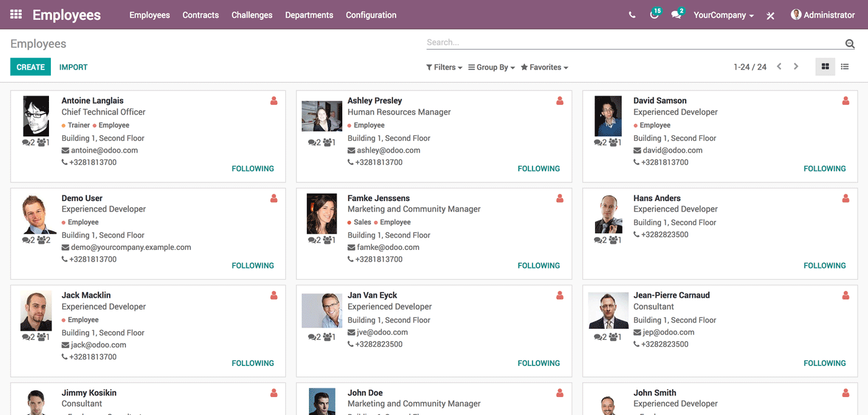Open the activities clock icon with badge 15
Viewport: 868px width, 415px height.
pos(654,15)
